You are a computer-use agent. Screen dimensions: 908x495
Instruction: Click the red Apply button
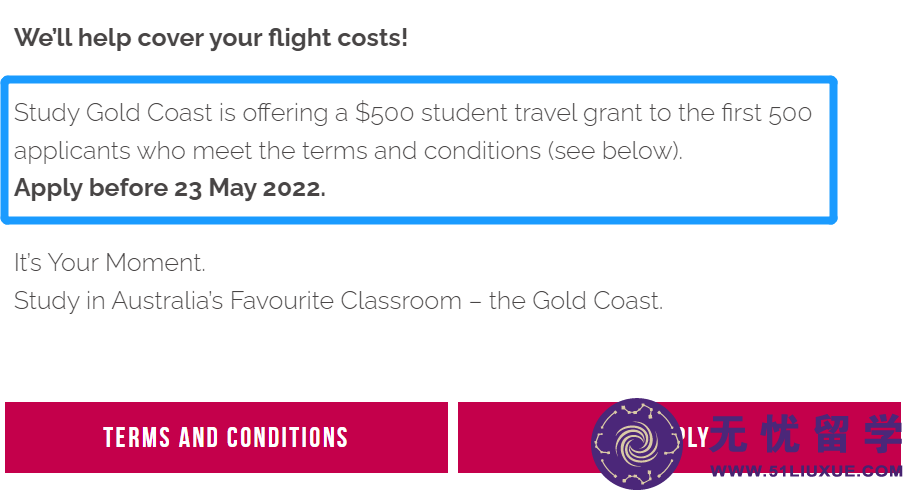click(679, 438)
